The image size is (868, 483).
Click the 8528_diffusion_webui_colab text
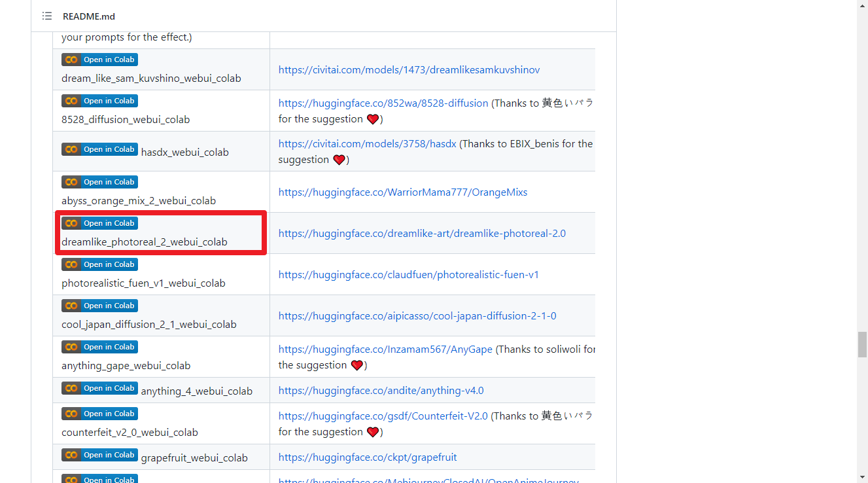(x=126, y=120)
